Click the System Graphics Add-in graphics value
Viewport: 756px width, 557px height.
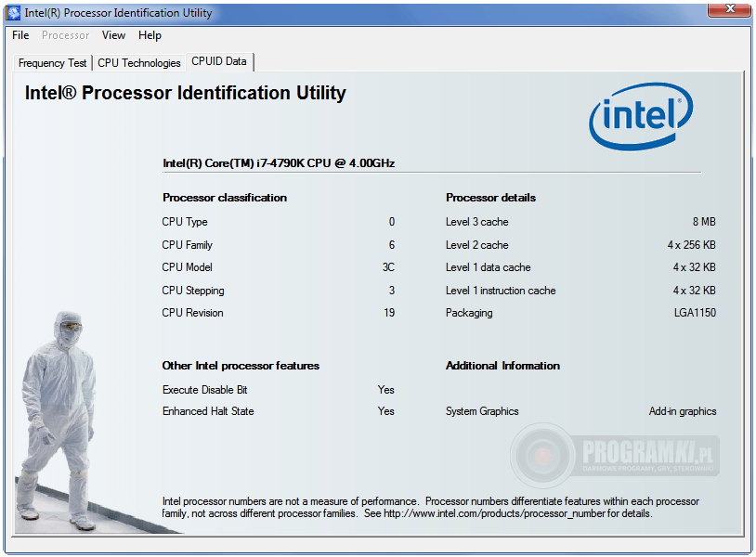tap(683, 411)
